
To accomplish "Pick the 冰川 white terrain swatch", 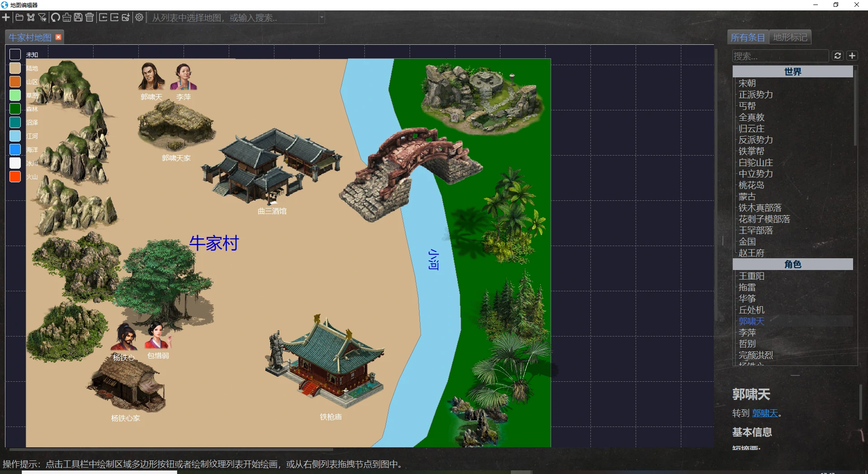I will [15, 163].
